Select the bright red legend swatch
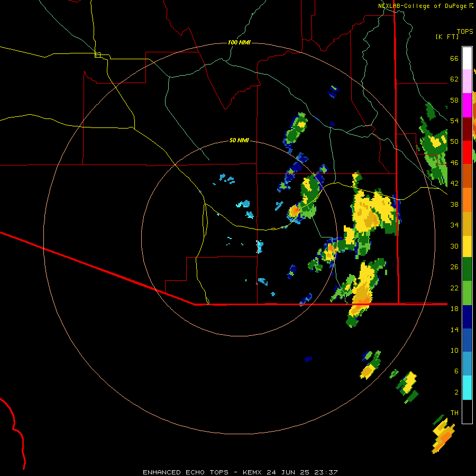 [467, 153]
